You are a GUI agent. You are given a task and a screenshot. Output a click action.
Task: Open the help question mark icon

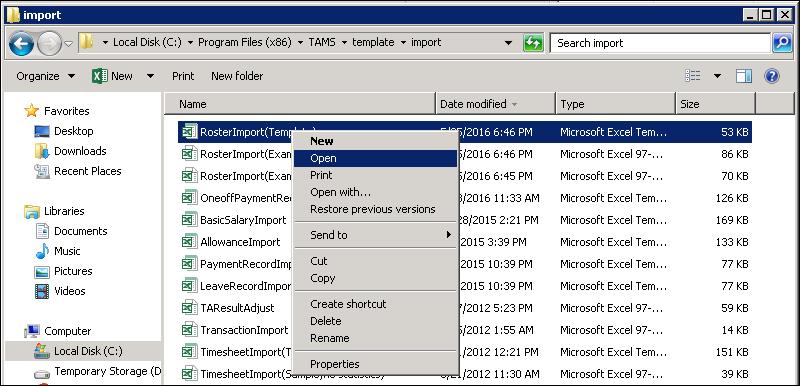click(771, 76)
